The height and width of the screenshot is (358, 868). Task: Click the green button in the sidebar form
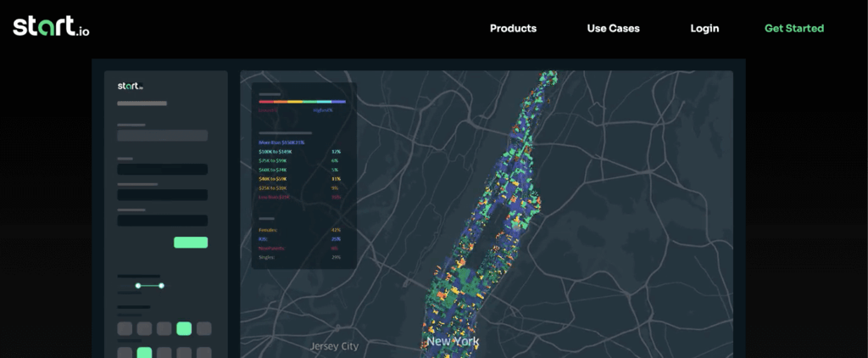(x=191, y=243)
